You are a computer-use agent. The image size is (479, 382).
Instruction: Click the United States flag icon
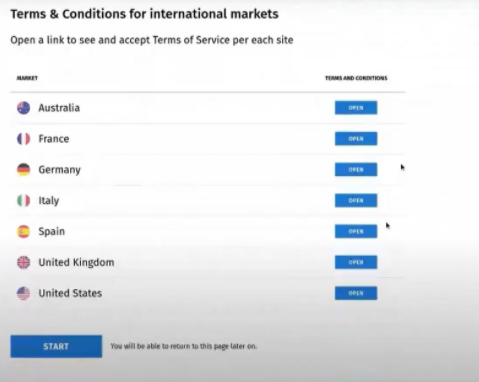tap(23, 293)
